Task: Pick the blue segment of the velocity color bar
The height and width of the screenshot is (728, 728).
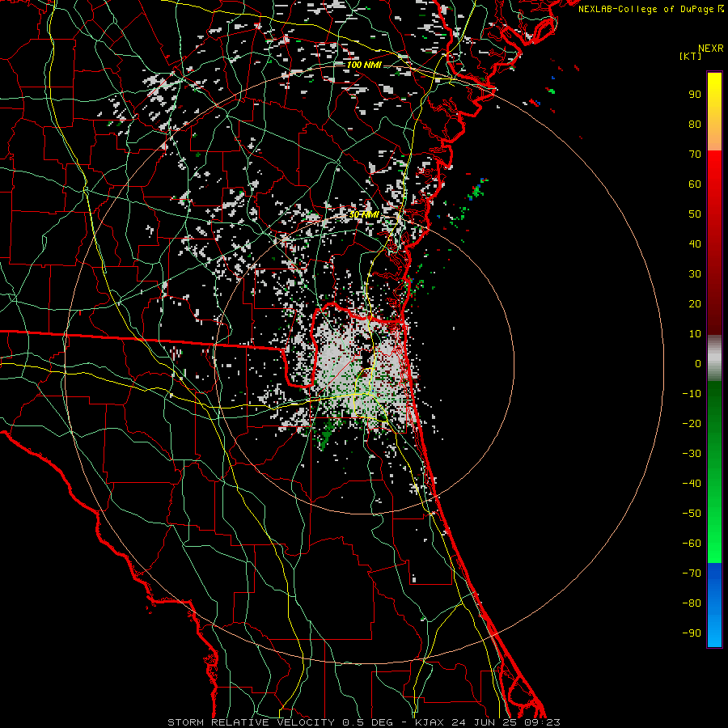Action: click(714, 605)
